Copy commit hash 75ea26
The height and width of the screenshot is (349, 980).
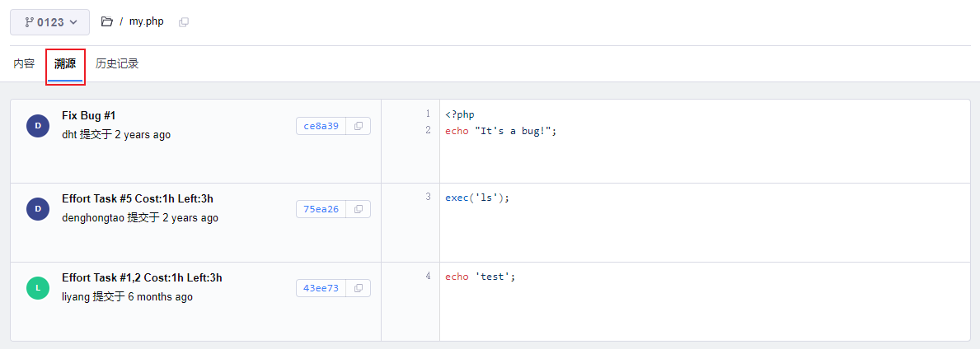pos(359,209)
